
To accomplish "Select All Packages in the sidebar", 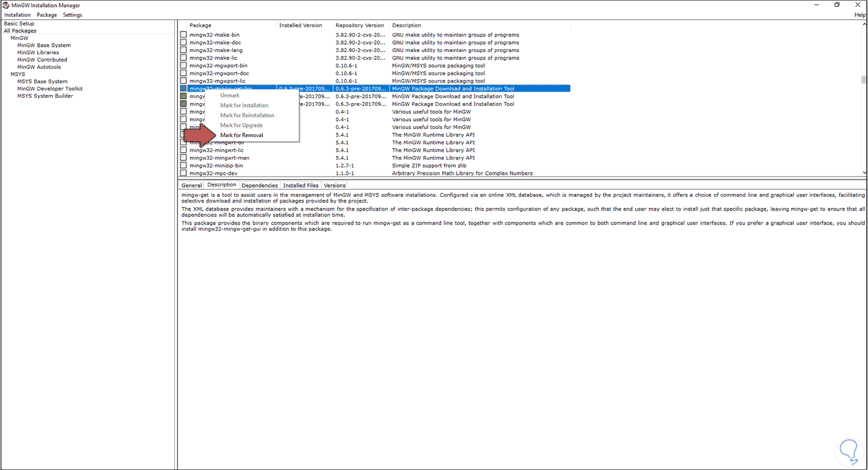I will coord(20,31).
